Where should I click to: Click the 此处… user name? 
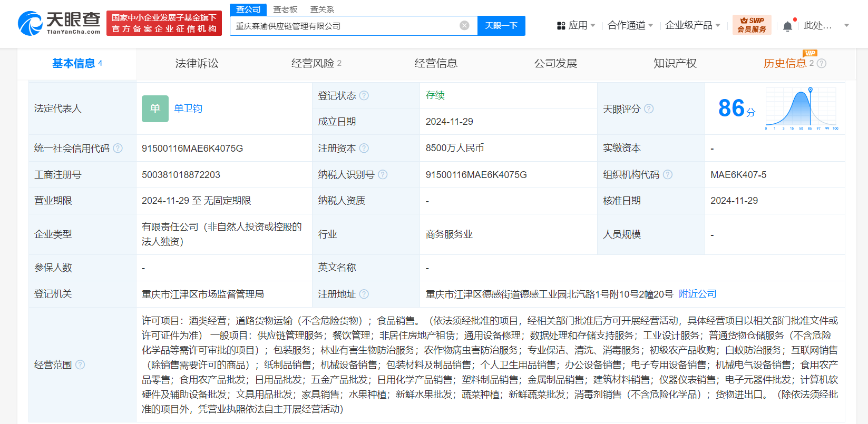(x=817, y=25)
